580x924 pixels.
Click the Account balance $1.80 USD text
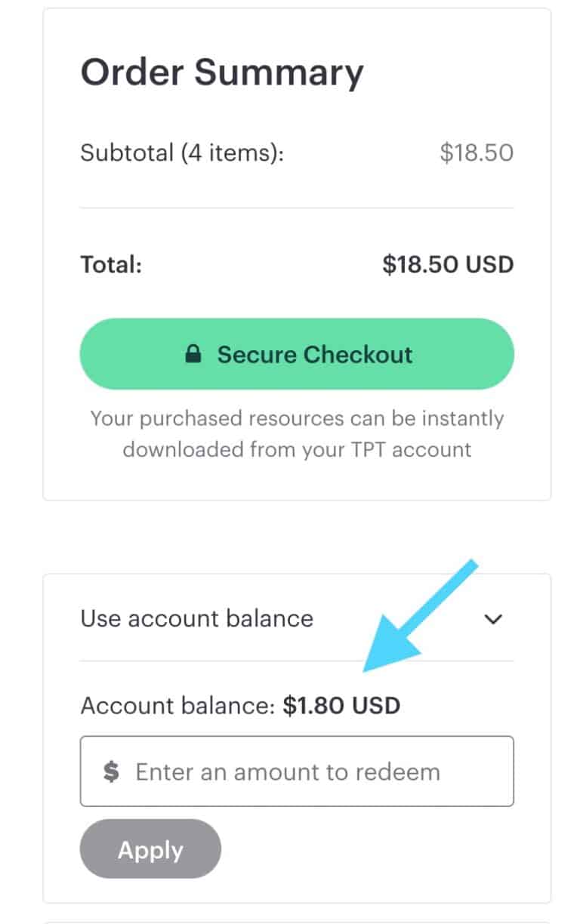tap(240, 705)
